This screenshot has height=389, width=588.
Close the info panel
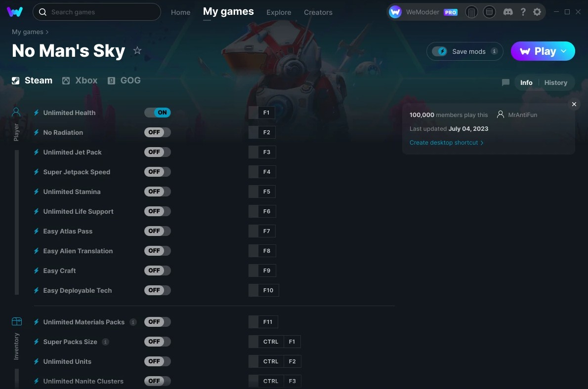tap(574, 104)
